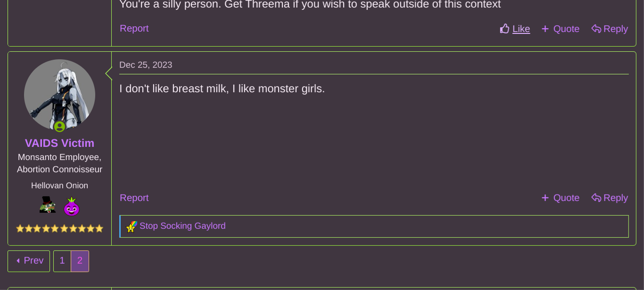Click the row of gold stars
This screenshot has width=644, height=290.
click(59, 228)
